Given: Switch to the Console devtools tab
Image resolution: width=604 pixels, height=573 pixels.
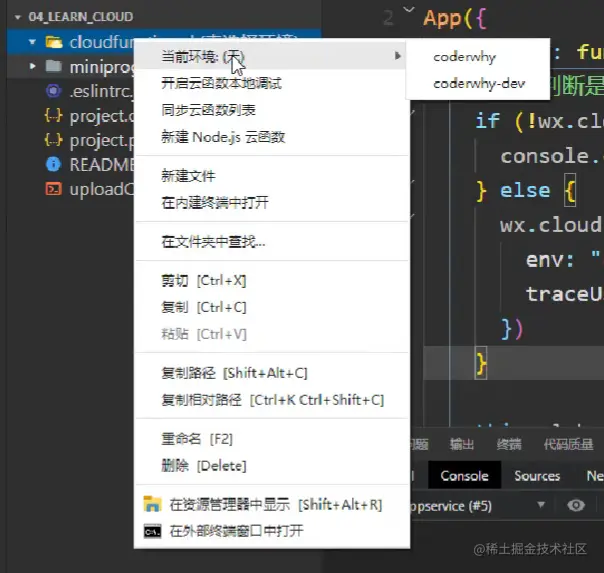Looking at the screenshot, I should (464, 476).
